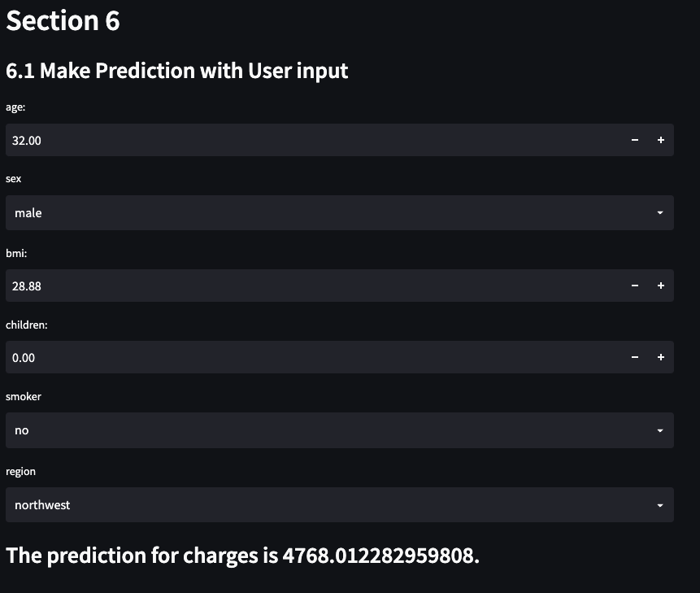
Task: Click the plus icon beside the children value
Action: click(x=661, y=357)
